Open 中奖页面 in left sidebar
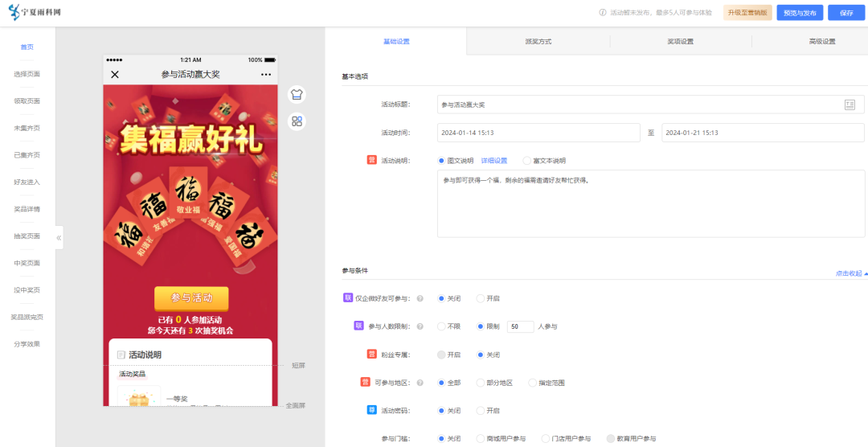 [27, 263]
